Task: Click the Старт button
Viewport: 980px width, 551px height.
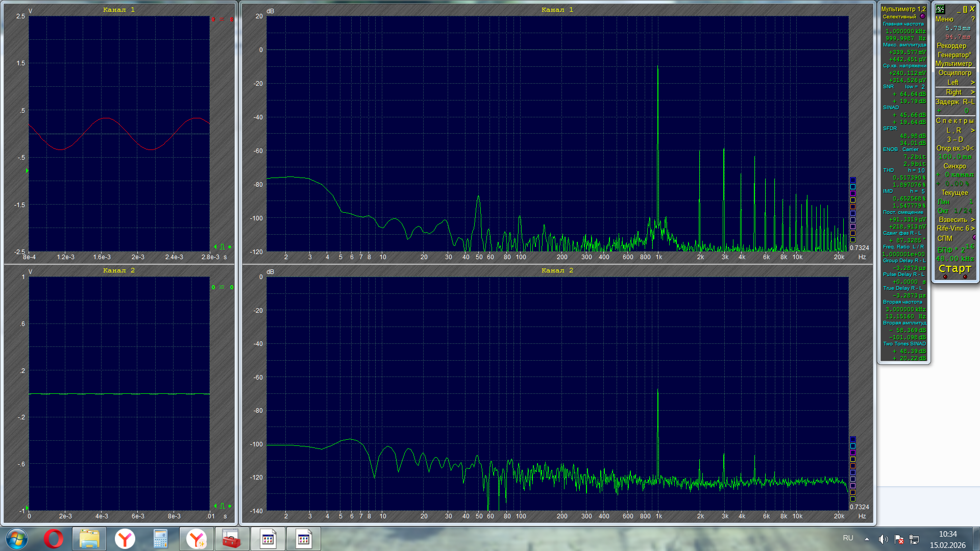Action: [x=954, y=268]
